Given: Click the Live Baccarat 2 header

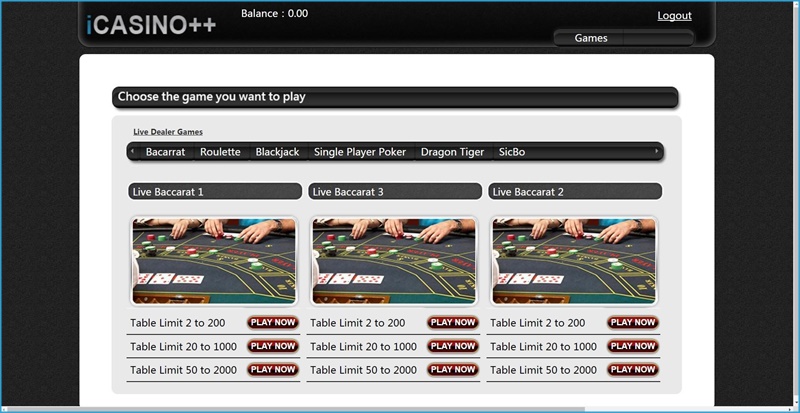Looking at the screenshot, I should coord(575,191).
